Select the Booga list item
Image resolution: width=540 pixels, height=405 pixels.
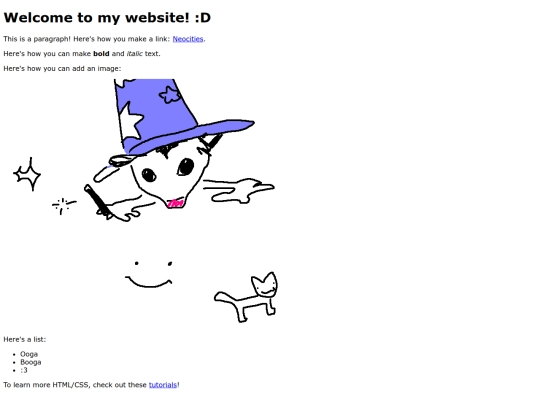(31, 362)
